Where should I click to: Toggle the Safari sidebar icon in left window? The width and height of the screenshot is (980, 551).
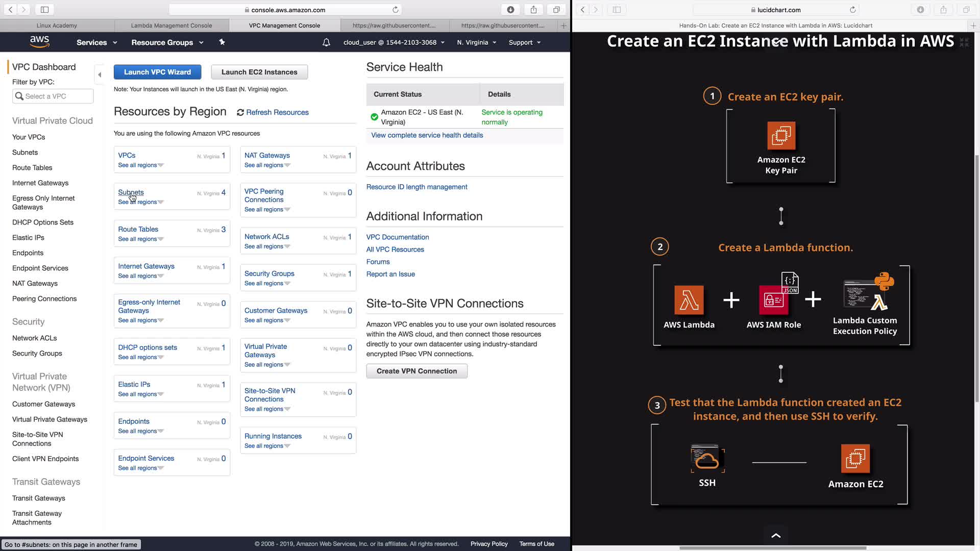pyautogui.click(x=44, y=10)
